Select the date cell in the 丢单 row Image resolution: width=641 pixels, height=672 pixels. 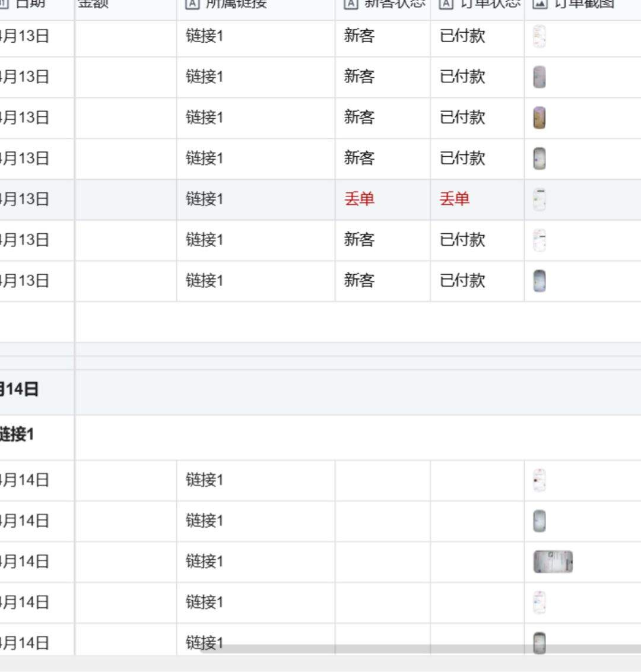click(25, 199)
